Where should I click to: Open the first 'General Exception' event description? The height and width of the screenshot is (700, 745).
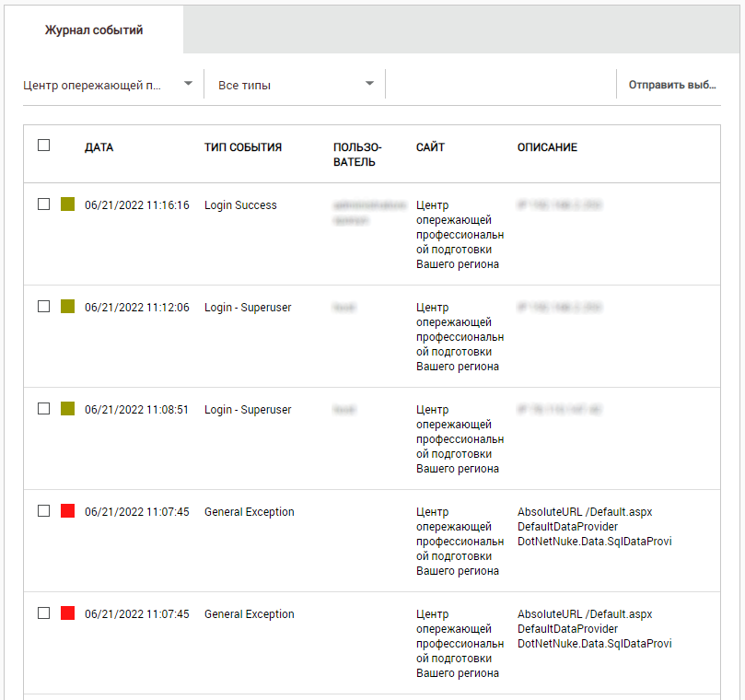click(594, 527)
